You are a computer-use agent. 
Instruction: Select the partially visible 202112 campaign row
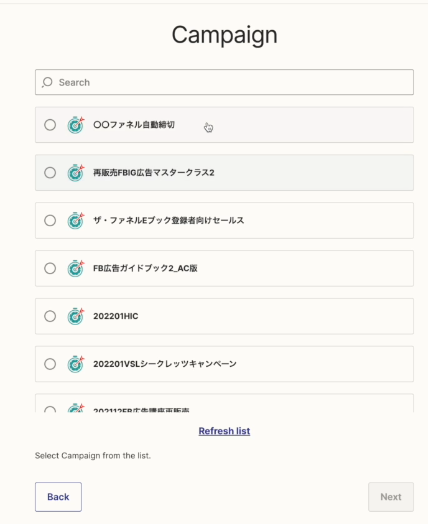(224, 403)
